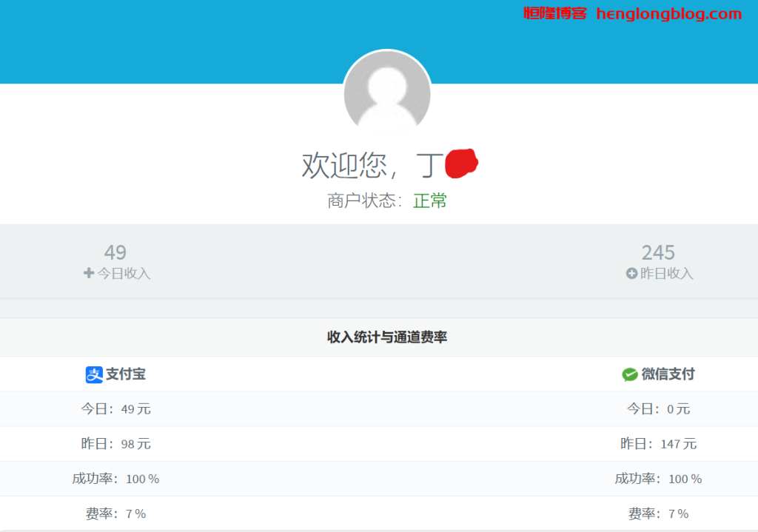Click the 商户状态 merchant status label
The height and width of the screenshot is (532, 758).
[359, 201]
